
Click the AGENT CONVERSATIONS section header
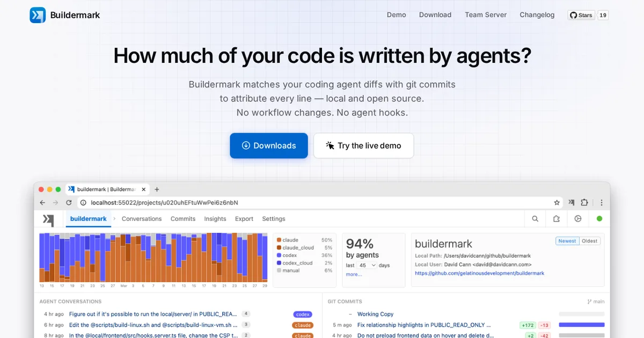[70, 302]
